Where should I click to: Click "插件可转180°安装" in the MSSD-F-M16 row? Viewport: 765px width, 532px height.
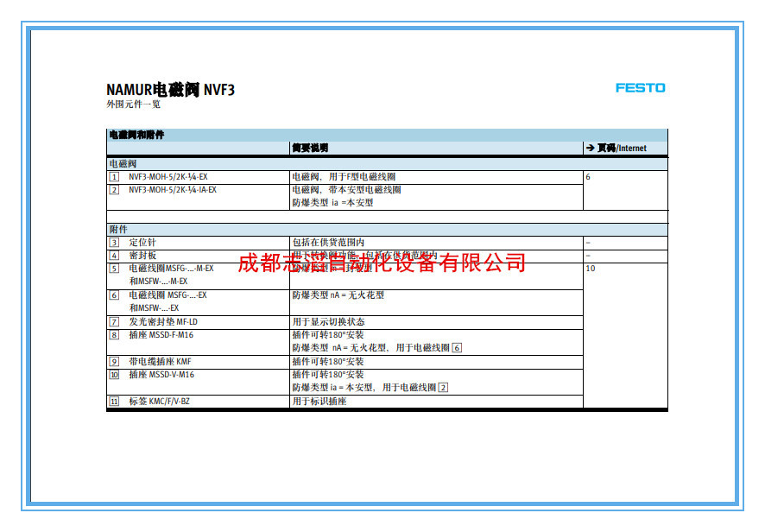coord(328,335)
